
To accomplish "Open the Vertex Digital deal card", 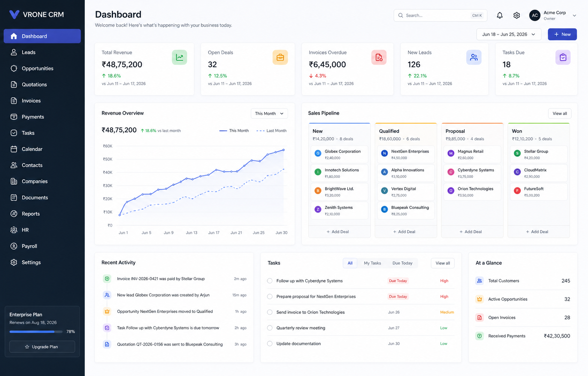I will pos(406,192).
